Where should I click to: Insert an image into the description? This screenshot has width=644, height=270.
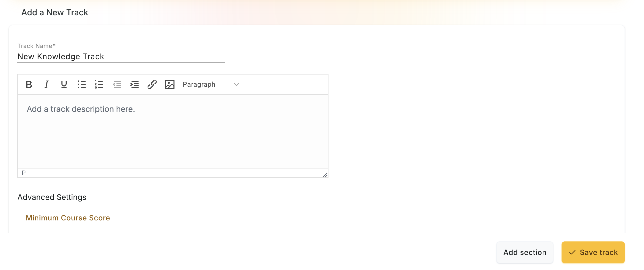click(170, 84)
